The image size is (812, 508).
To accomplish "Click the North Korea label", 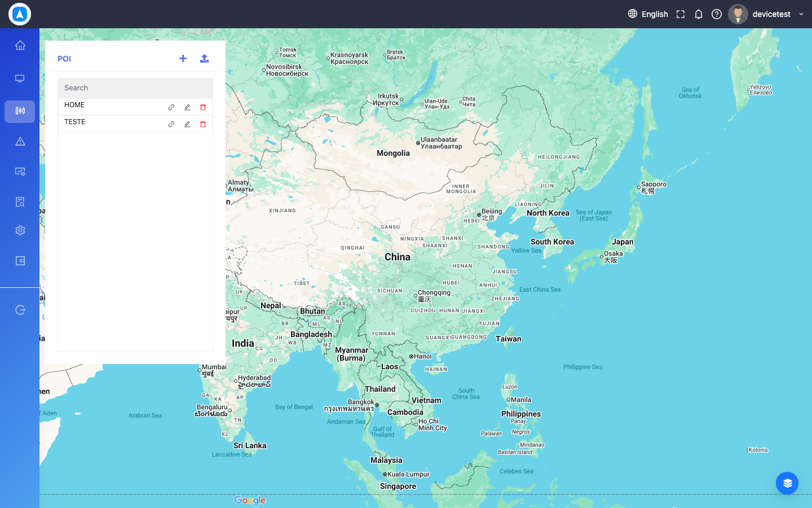I will 548,213.
